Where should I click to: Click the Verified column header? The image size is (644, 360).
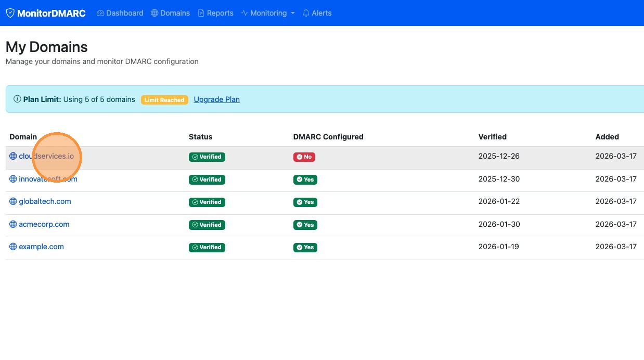pos(493,137)
